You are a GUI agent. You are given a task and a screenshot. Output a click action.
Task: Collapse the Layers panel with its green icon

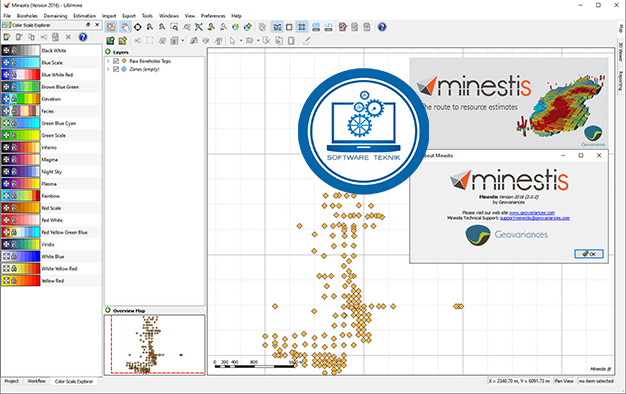[108, 52]
